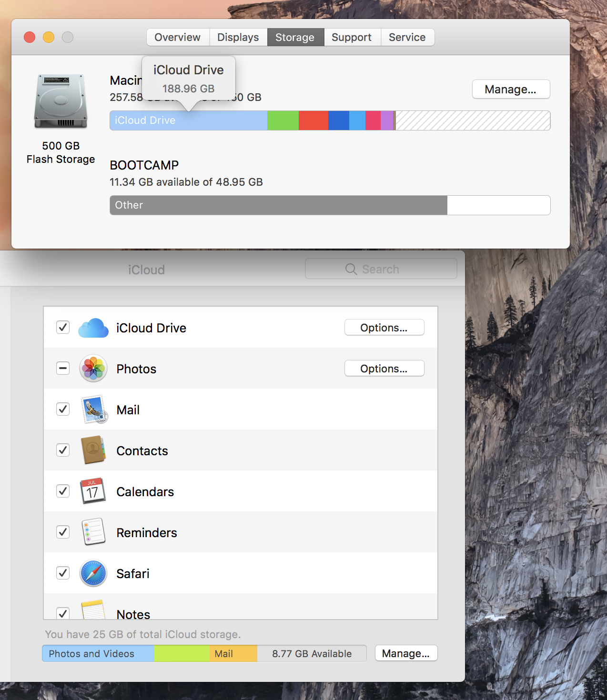The image size is (607, 700).
Task: Click 'You have 25 GB of total iCloud storage' text
Action: [x=143, y=634]
